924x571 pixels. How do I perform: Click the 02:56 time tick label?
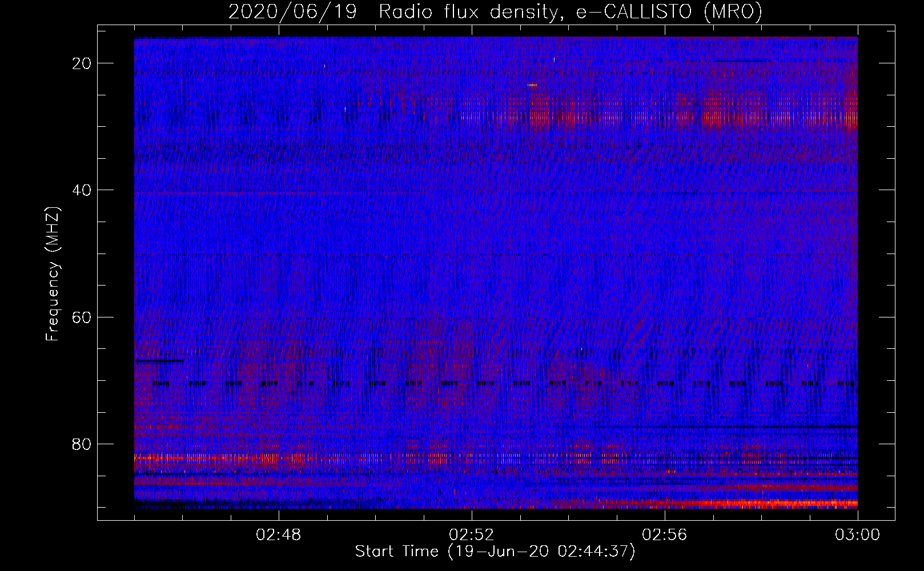pyautogui.click(x=665, y=535)
